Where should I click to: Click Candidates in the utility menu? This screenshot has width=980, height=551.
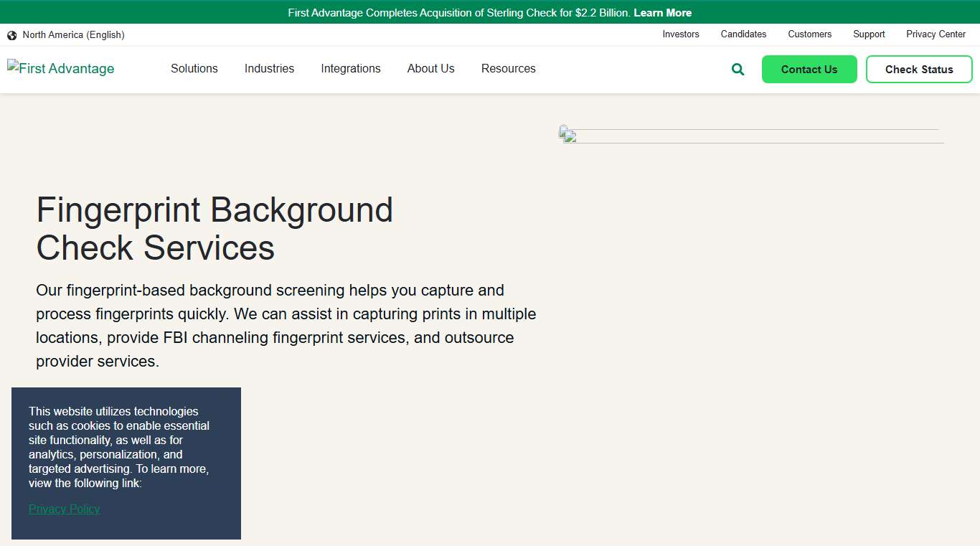pyautogui.click(x=743, y=34)
